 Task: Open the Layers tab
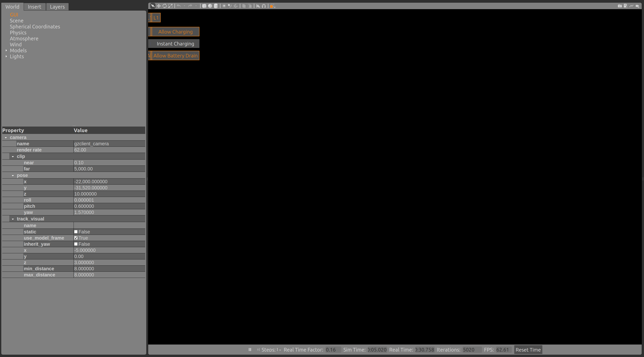(57, 6)
